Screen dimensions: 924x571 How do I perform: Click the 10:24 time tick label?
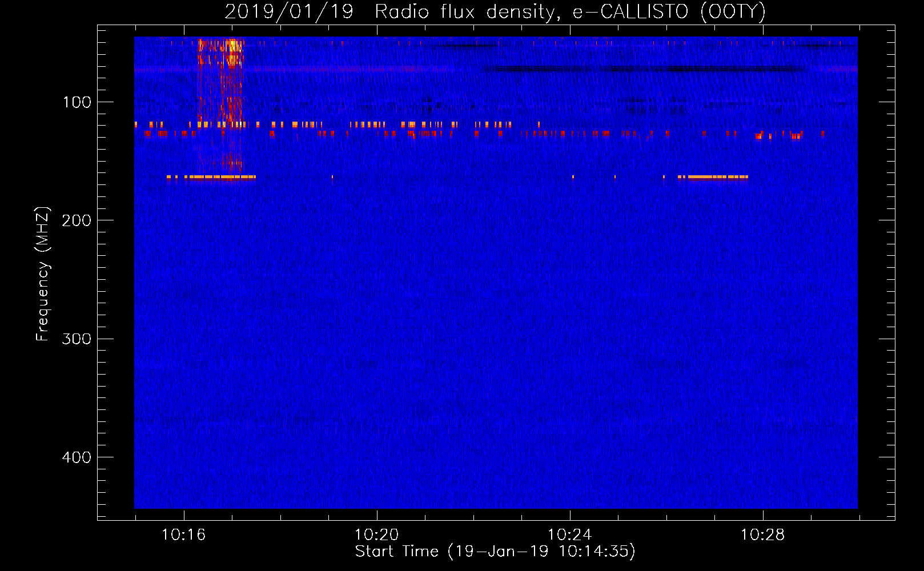point(569,534)
